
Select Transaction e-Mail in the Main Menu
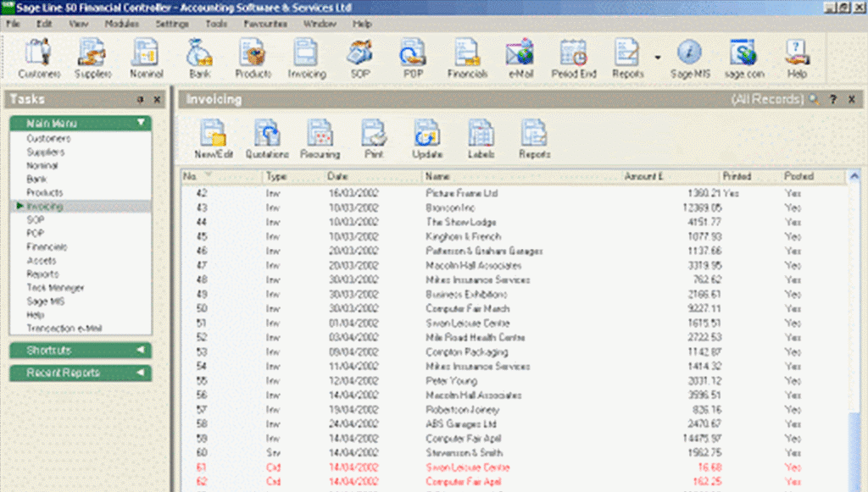point(64,329)
